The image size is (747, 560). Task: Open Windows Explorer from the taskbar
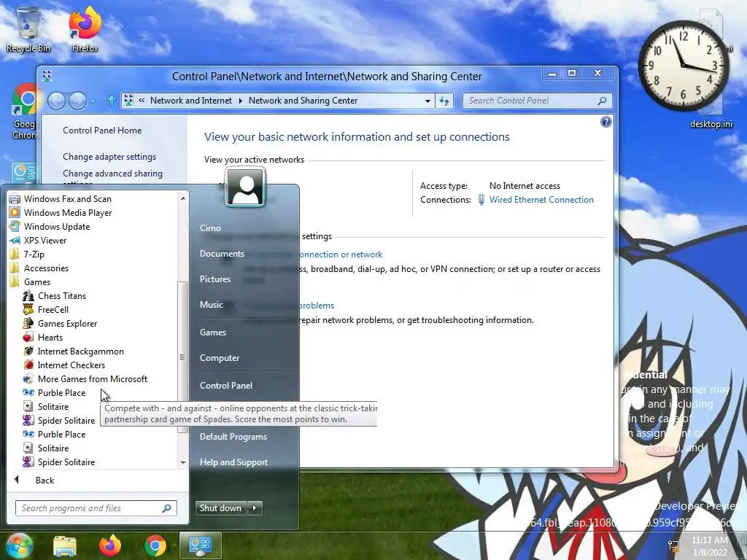coord(65,545)
